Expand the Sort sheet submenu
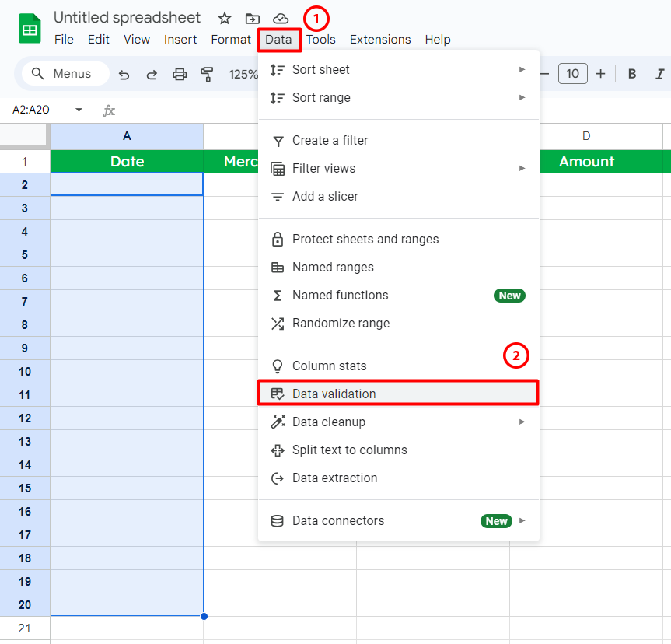This screenshot has width=671, height=644. pos(398,69)
